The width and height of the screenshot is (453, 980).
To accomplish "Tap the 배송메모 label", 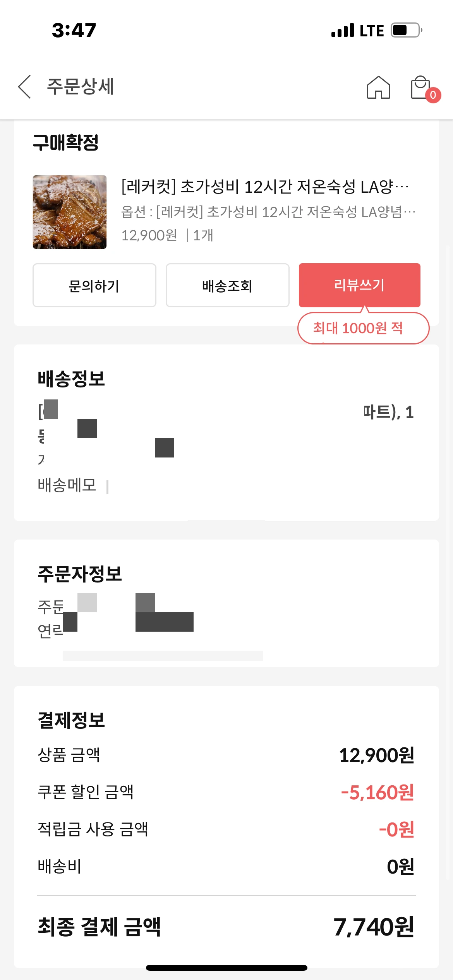I will [67, 485].
